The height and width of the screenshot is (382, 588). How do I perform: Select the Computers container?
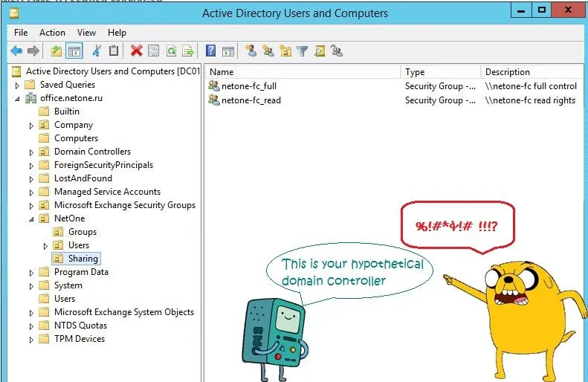[76, 138]
